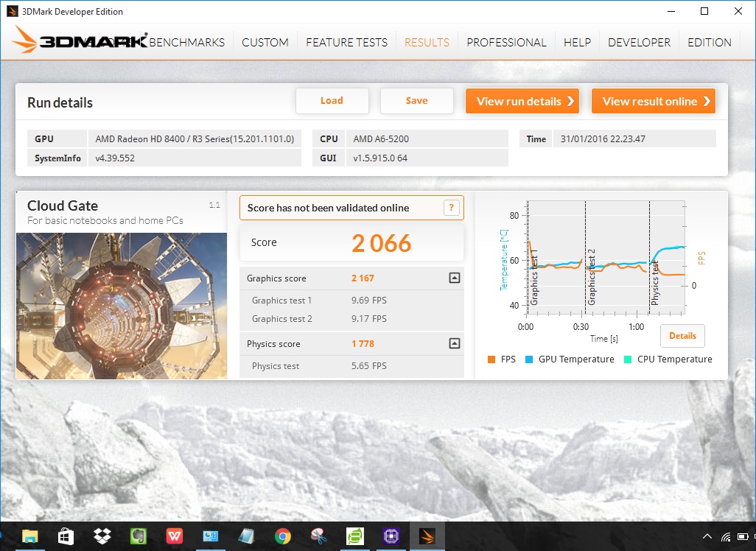Click the GUI version v1.5.915.0 64
Viewport: 756px width, 551px height.
coord(380,158)
